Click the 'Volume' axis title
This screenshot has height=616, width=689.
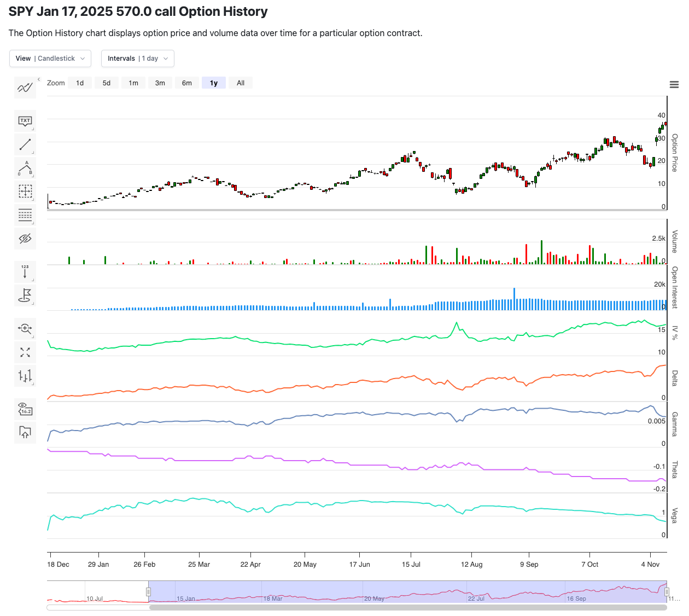pos(675,241)
